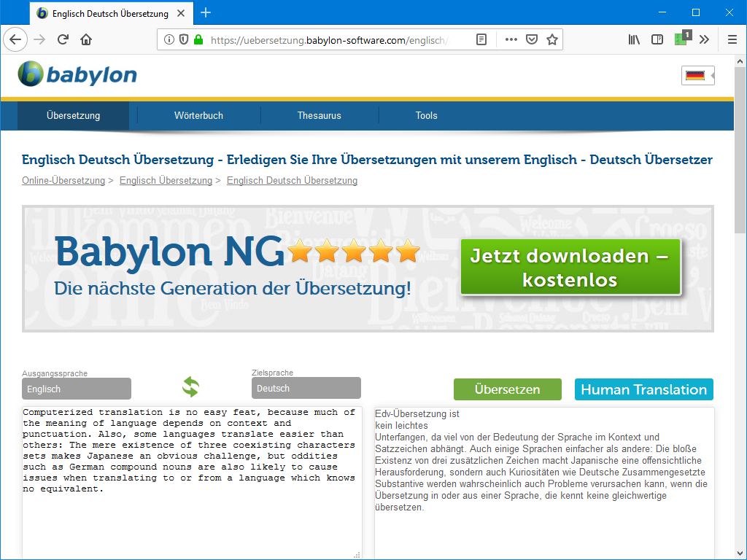Screen dimensions: 747x560
Task: Click the Jetzt downloaden – kostenlos button
Action: tap(570, 267)
